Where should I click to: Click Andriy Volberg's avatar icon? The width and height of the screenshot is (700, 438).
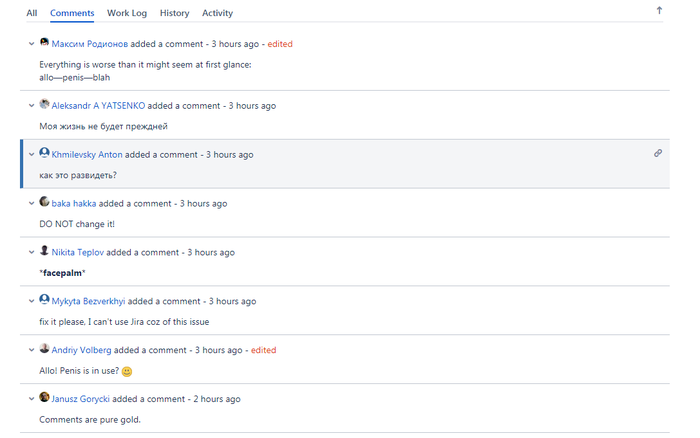point(45,349)
